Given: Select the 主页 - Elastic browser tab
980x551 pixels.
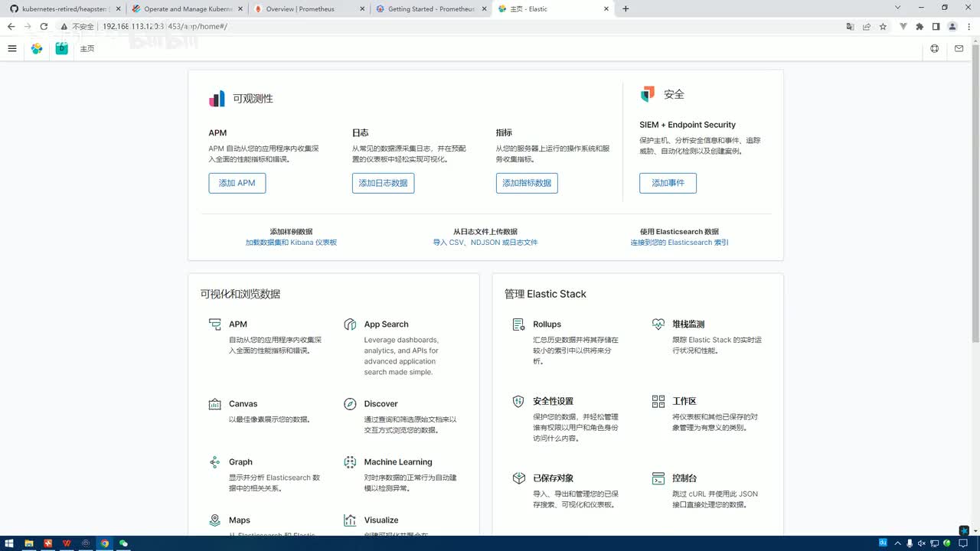Looking at the screenshot, I should click(x=553, y=8).
